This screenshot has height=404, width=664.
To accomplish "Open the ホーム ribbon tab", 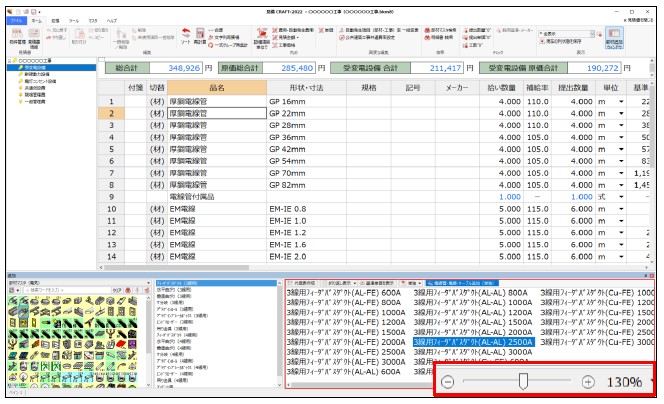I will pos(36,20).
